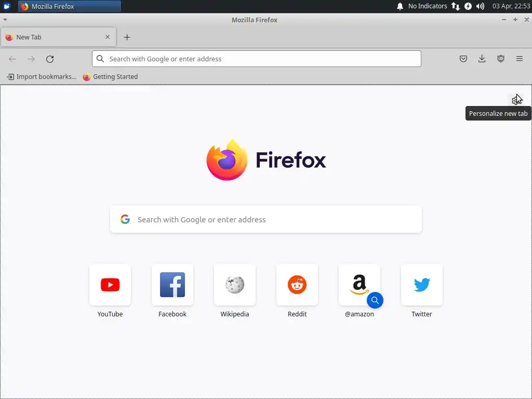Close the New Tab tab
Viewport: 532px width, 399px height.
(x=108, y=37)
